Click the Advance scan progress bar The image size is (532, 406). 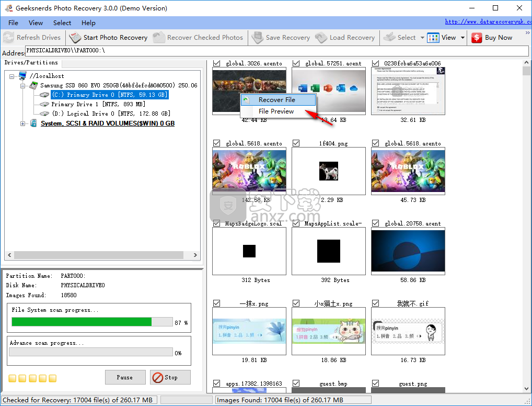(x=91, y=352)
